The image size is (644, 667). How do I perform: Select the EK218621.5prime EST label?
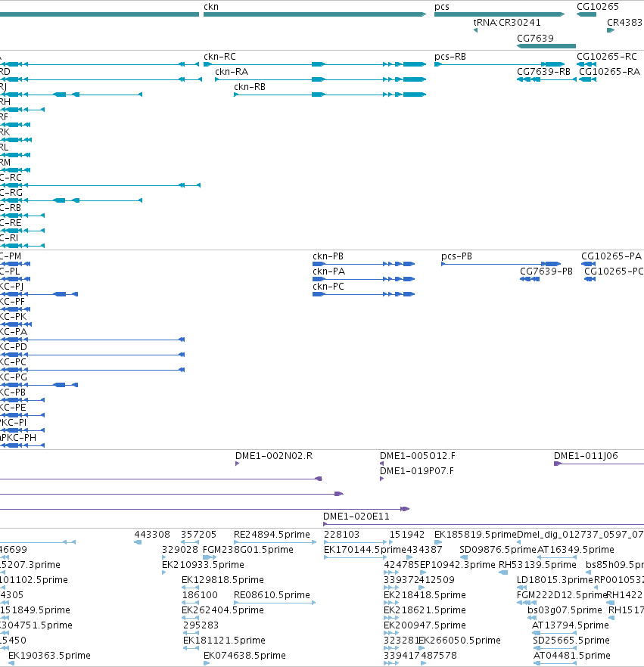pos(425,610)
